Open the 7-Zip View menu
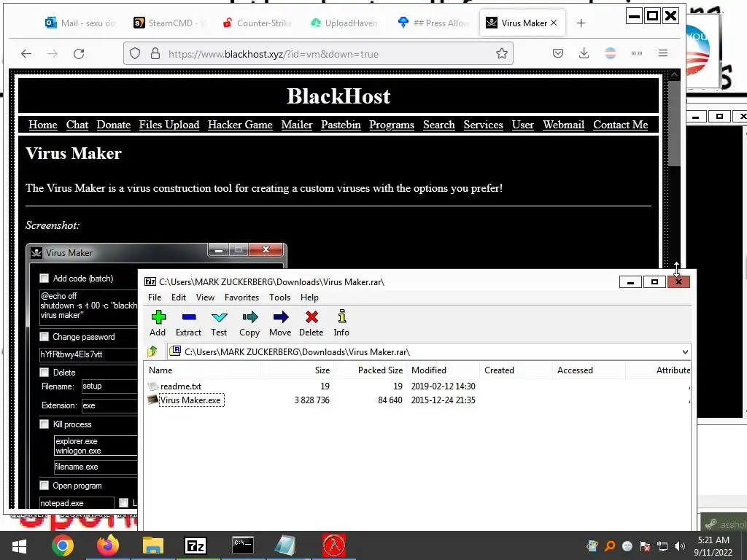 coord(205,297)
